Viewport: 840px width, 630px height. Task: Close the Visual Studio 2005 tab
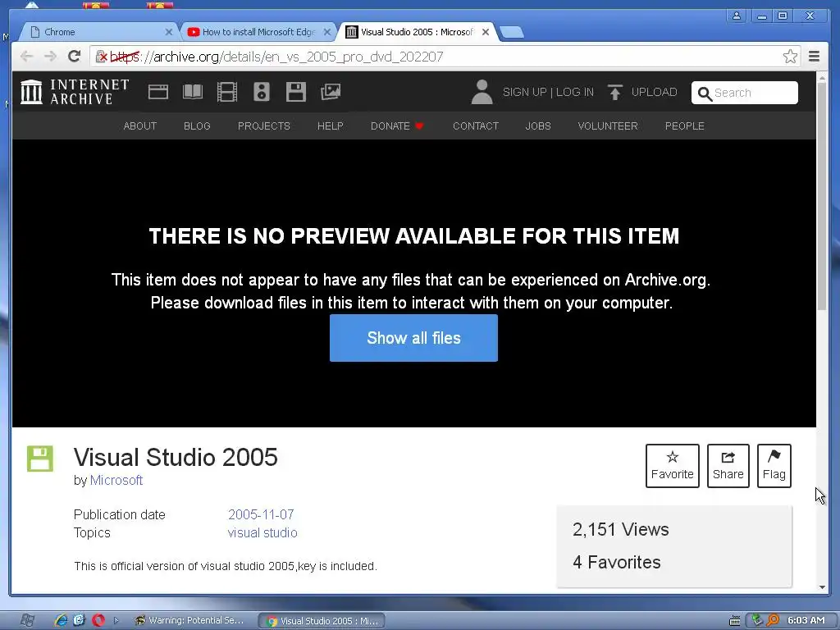coord(486,32)
